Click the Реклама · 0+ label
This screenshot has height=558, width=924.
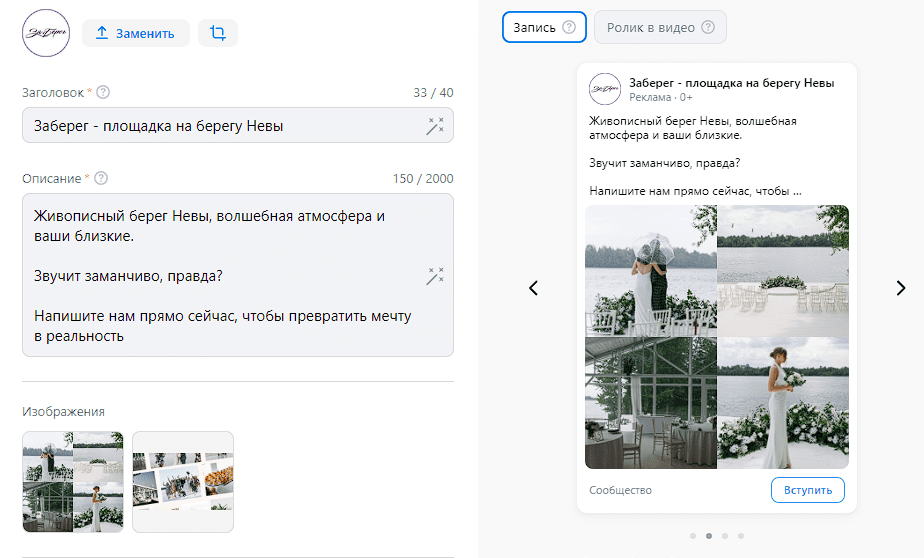point(661,97)
